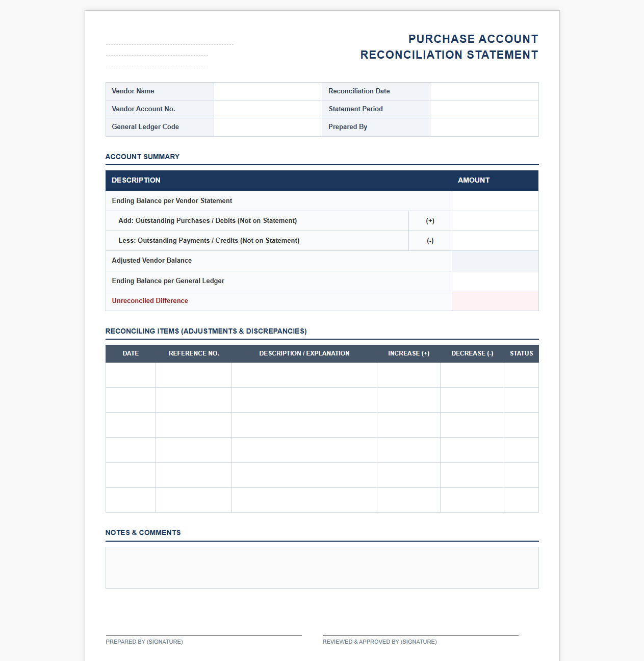Select the 'Statement Period' label
This screenshot has height=661, width=644.
pyautogui.click(x=355, y=109)
